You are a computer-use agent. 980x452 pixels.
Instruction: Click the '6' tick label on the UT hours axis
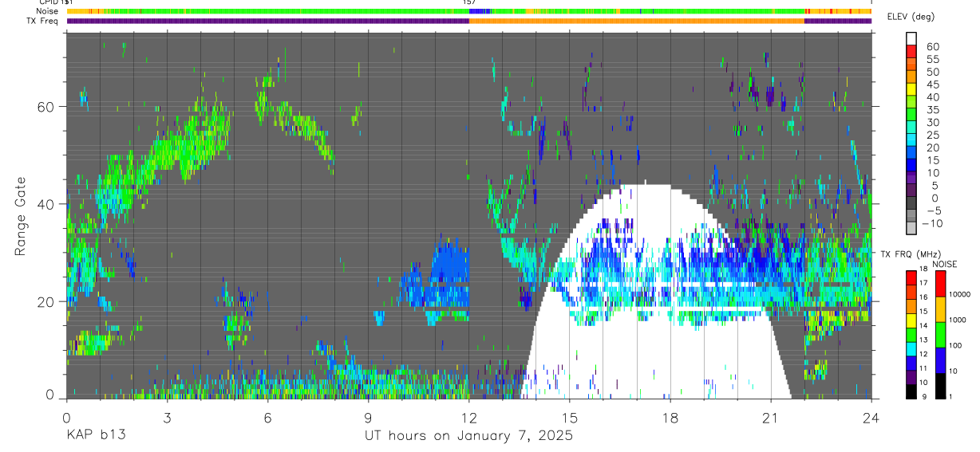tap(267, 418)
